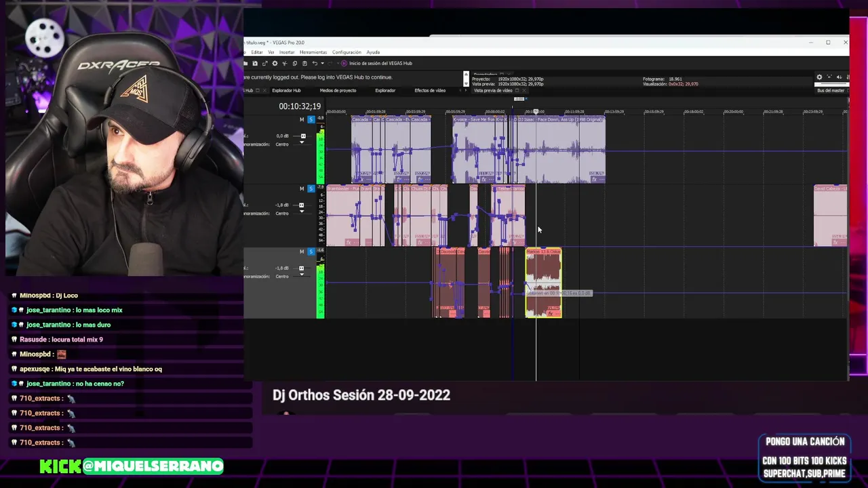
Task: Open the undo history dropdown arrow
Action: (322, 63)
